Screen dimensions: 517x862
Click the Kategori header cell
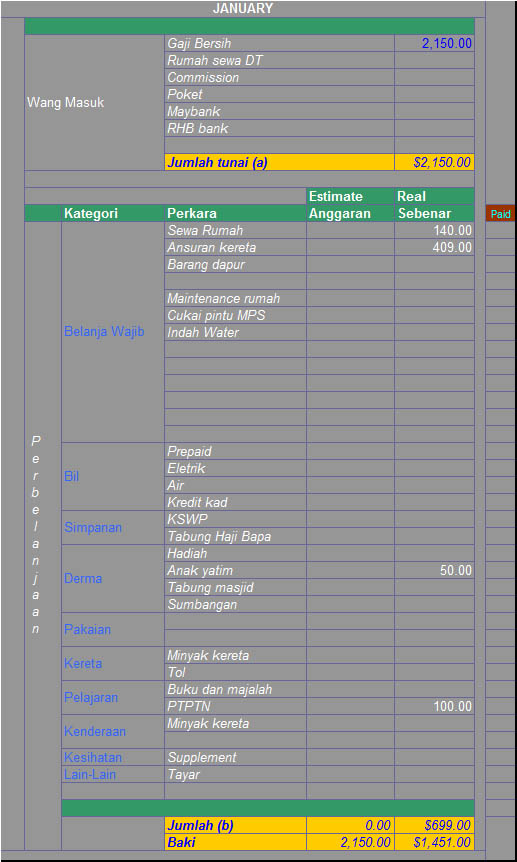tap(113, 213)
